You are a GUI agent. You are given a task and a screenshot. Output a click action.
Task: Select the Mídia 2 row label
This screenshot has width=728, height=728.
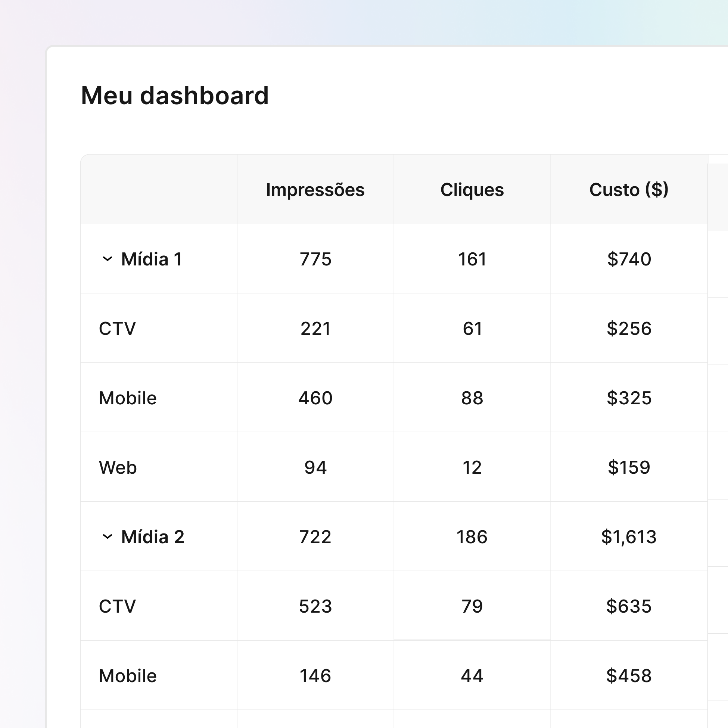point(153,537)
